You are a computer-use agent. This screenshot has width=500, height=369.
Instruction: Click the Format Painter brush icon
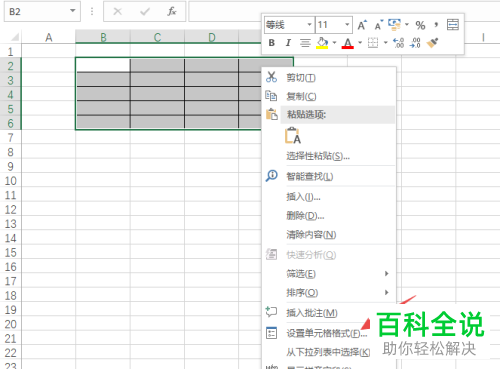pyautogui.click(x=432, y=43)
